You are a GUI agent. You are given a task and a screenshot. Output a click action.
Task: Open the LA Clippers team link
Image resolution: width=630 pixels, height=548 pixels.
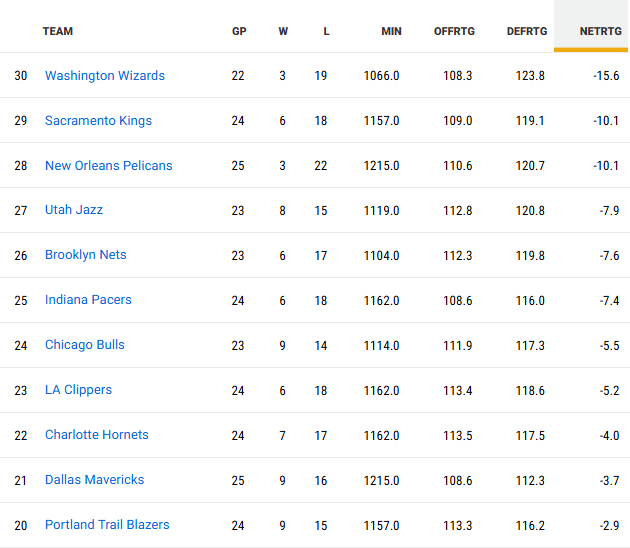pyautogui.click(x=78, y=390)
